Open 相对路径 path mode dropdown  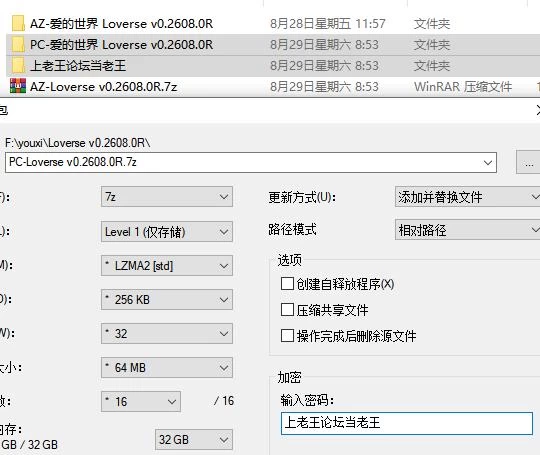467,230
